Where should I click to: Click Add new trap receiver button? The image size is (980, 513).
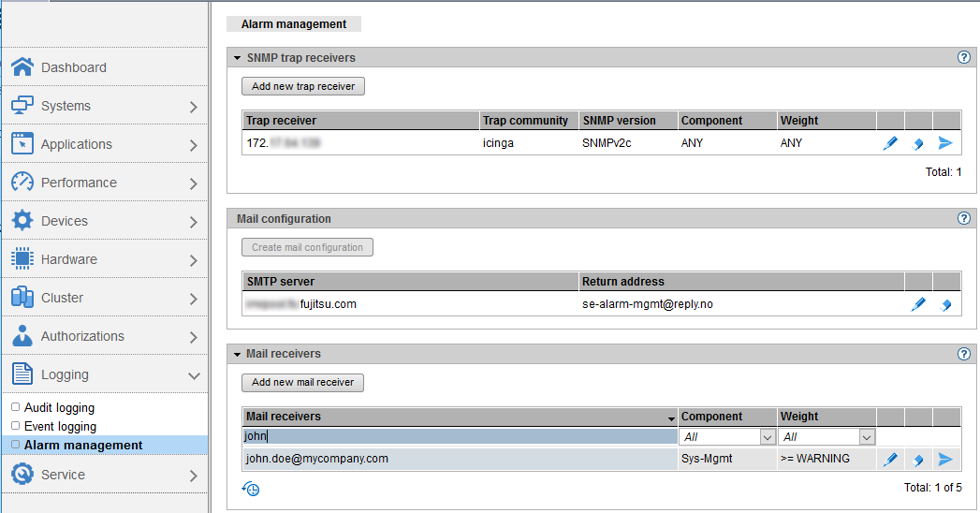(303, 86)
